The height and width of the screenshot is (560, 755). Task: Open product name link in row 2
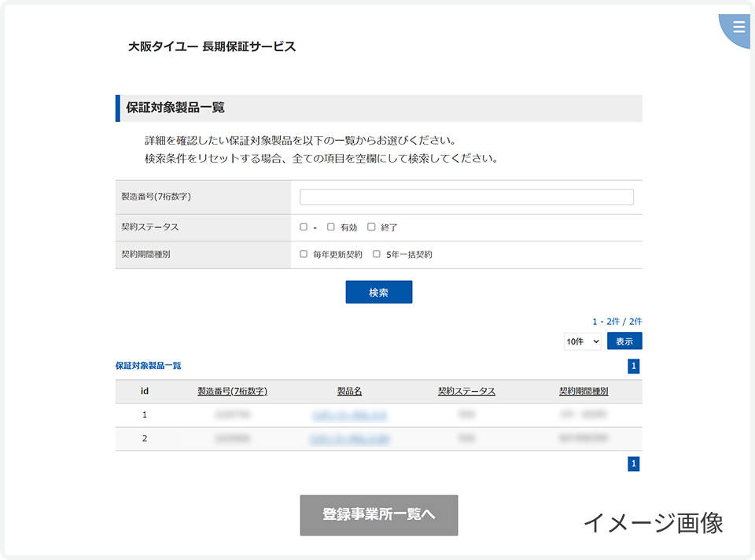pos(349,439)
